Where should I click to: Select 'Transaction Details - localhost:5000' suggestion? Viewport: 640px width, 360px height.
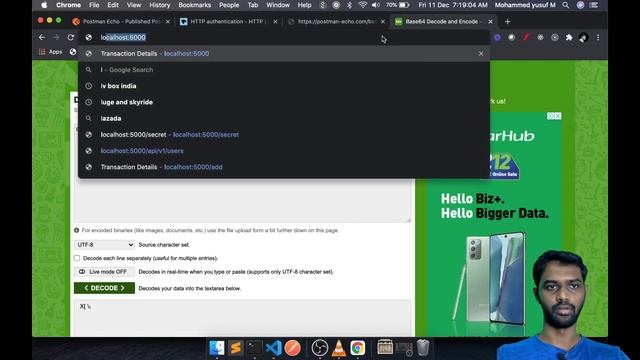tap(284, 53)
